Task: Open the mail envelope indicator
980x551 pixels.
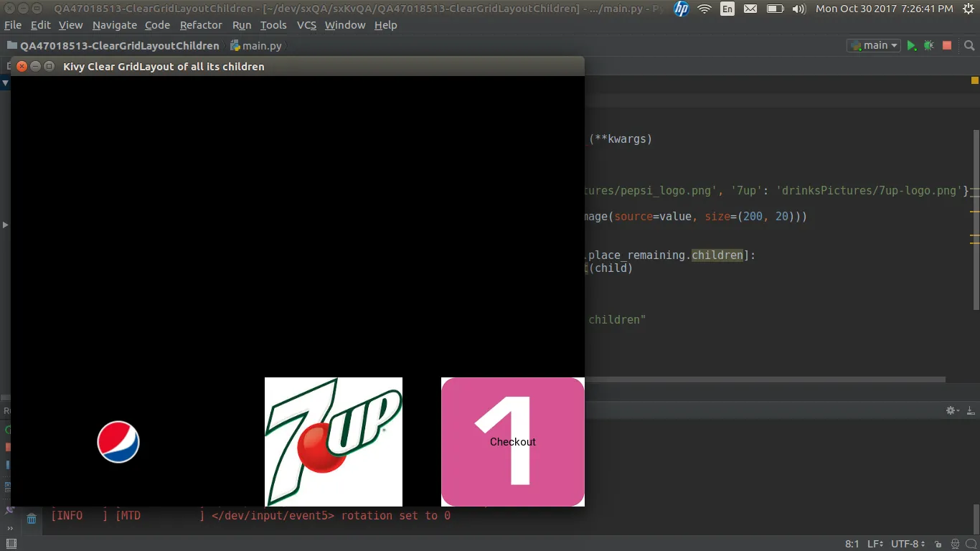Action: point(750,9)
